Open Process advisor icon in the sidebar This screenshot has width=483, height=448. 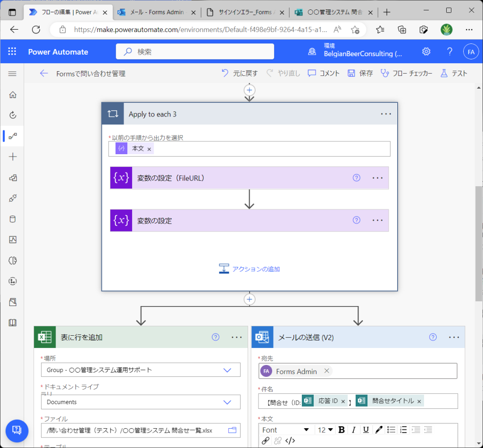[x=13, y=281]
